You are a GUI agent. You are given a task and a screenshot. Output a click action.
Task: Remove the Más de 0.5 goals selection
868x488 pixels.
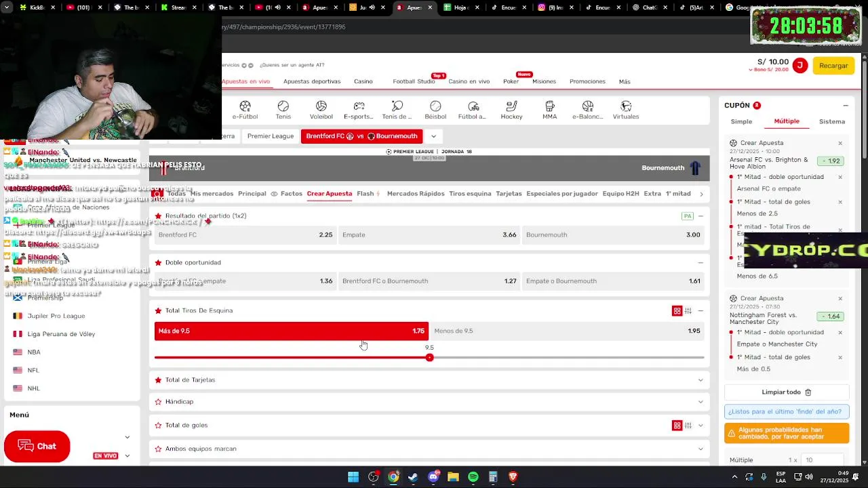(840, 357)
